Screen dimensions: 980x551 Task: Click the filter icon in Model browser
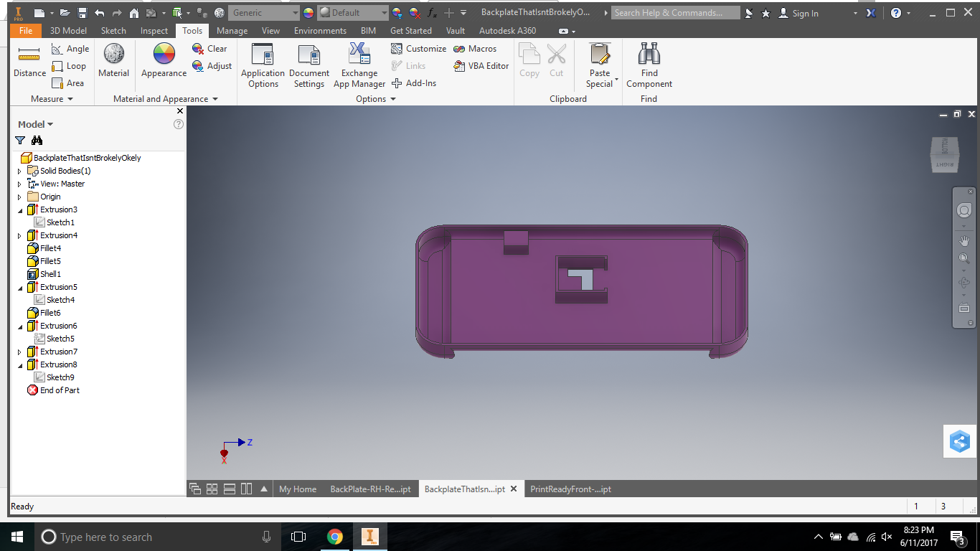tap(20, 141)
